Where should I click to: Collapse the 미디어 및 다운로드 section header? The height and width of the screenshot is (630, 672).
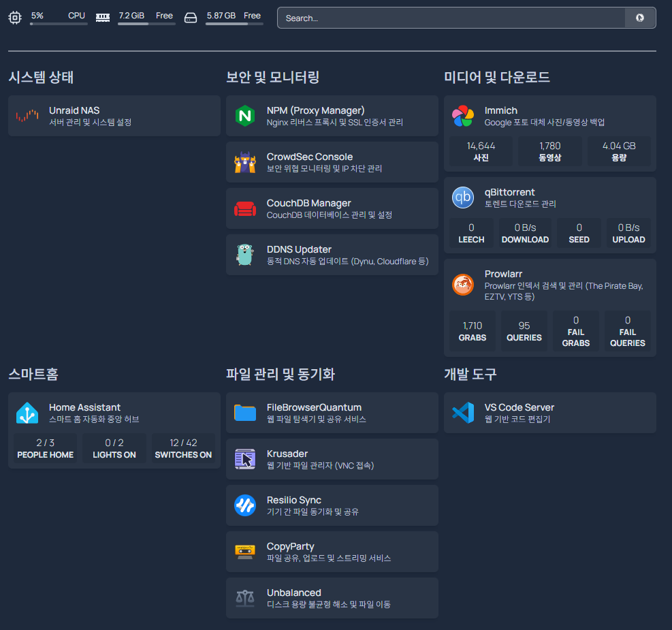coord(497,77)
